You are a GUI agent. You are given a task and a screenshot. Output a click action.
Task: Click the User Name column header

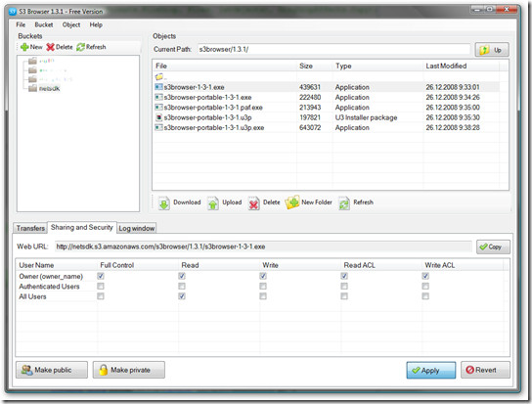[x=57, y=265]
